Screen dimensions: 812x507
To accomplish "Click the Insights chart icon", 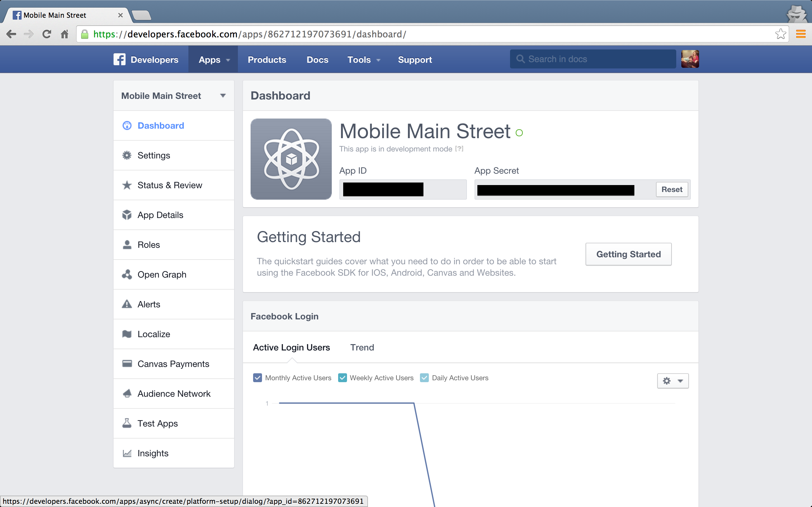I will pyautogui.click(x=127, y=453).
